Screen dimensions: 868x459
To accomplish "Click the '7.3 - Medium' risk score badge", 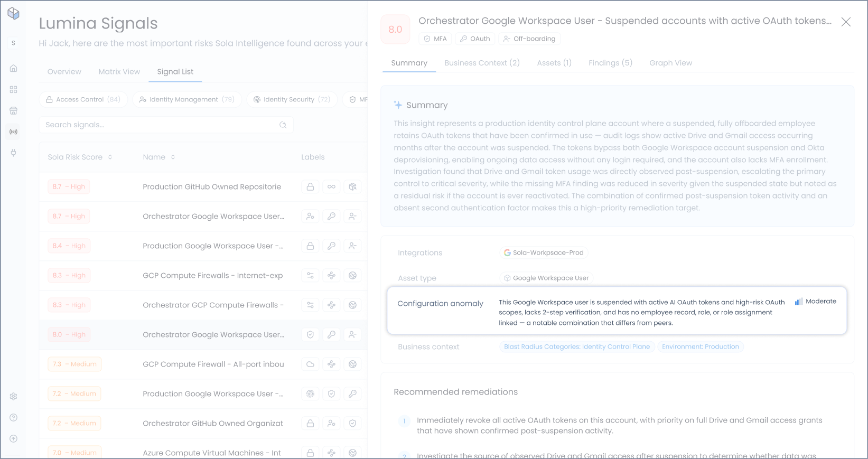I will pos(74,364).
